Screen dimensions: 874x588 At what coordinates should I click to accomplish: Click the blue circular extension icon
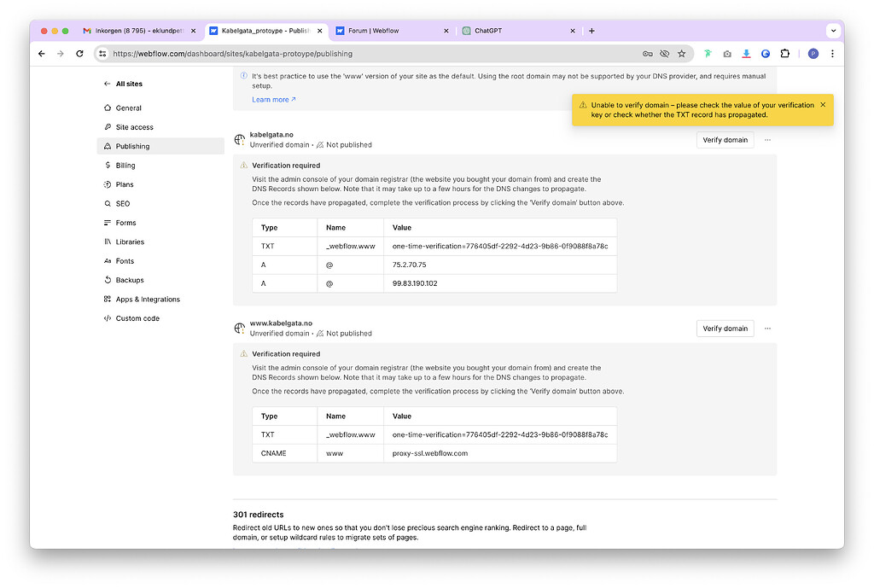(766, 54)
